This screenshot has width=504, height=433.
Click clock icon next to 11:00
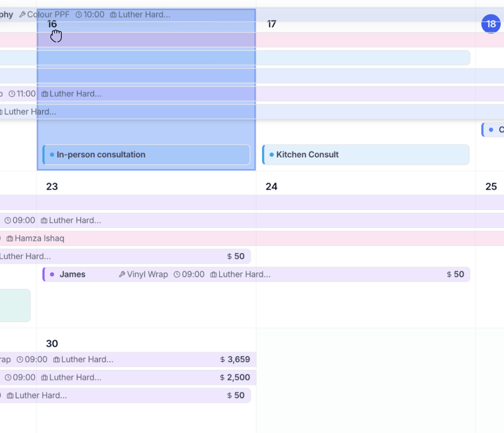[12, 94]
